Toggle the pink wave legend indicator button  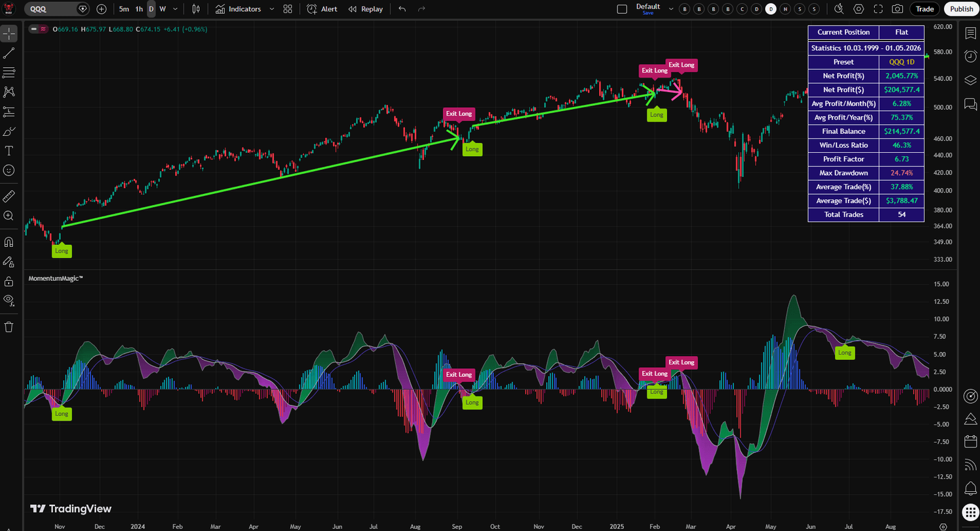coord(44,29)
